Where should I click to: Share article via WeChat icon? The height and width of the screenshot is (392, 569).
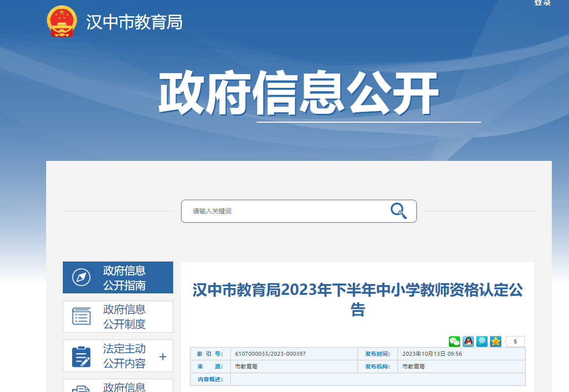pyautogui.click(x=454, y=341)
